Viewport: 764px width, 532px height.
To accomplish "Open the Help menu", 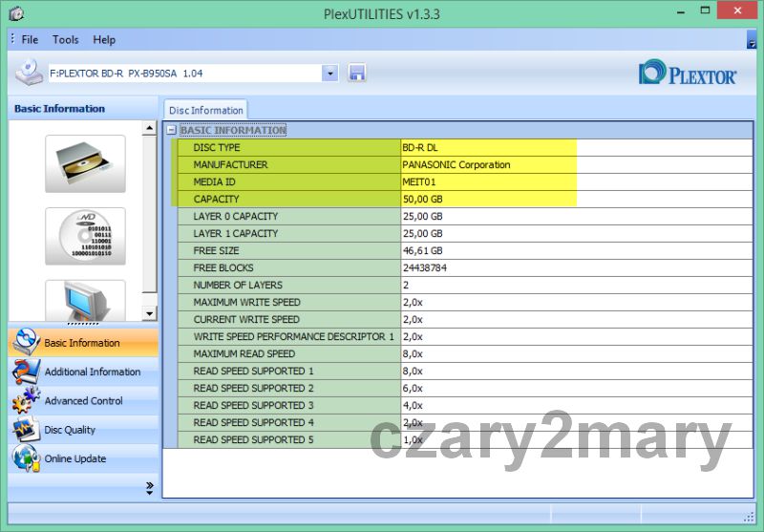I will point(104,40).
